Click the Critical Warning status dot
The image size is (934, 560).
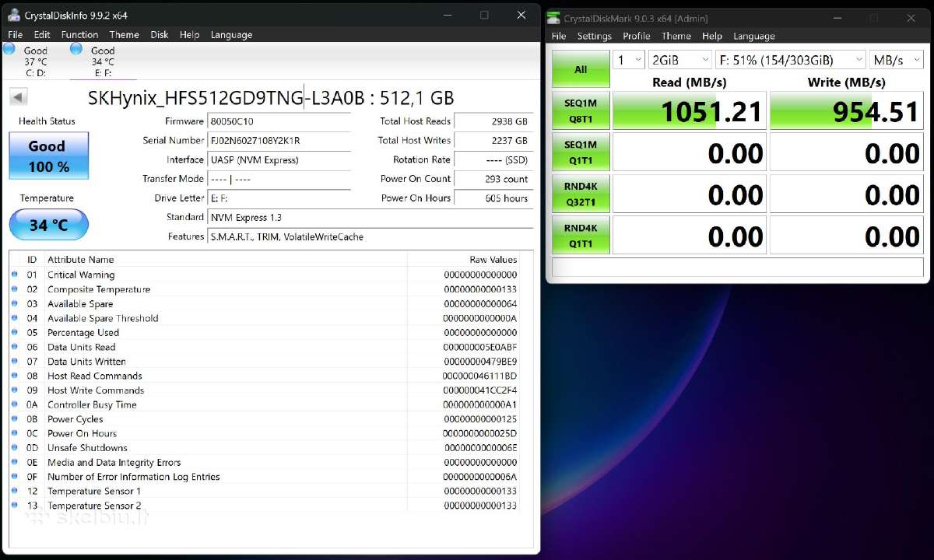15,275
